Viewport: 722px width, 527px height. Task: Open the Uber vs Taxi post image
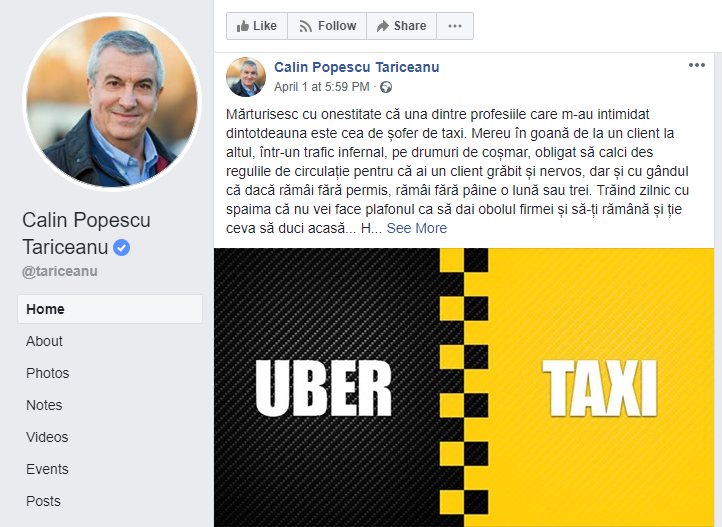coord(464,388)
